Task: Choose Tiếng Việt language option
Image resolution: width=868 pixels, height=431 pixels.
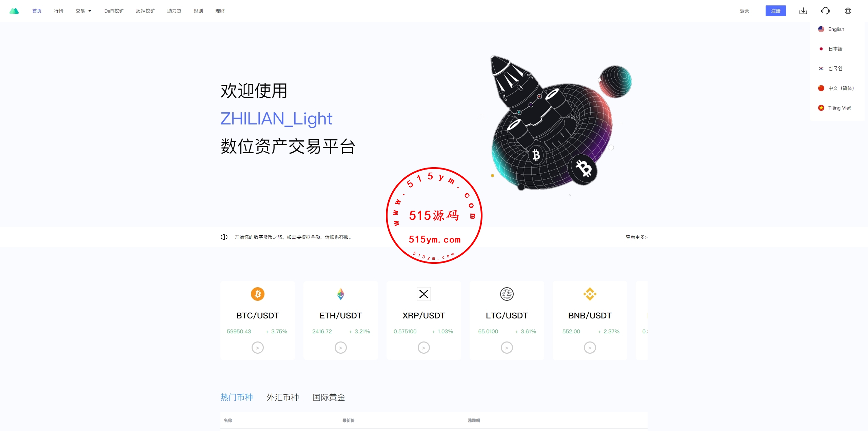Action: pyautogui.click(x=839, y=108)
